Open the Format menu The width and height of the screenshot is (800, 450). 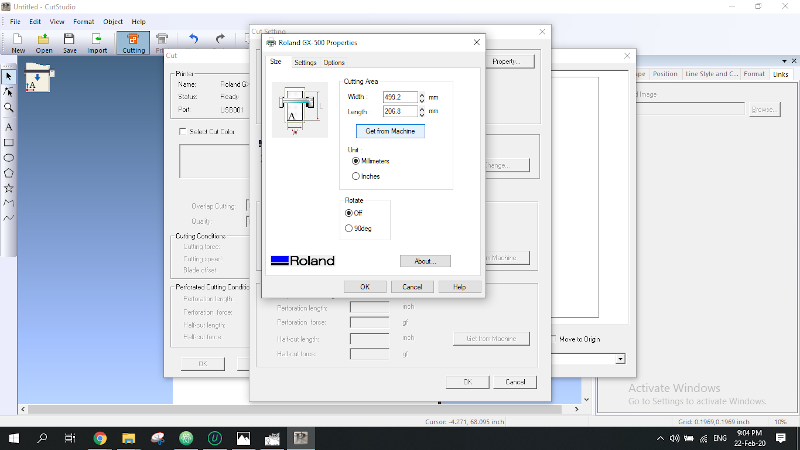point(84,22)
